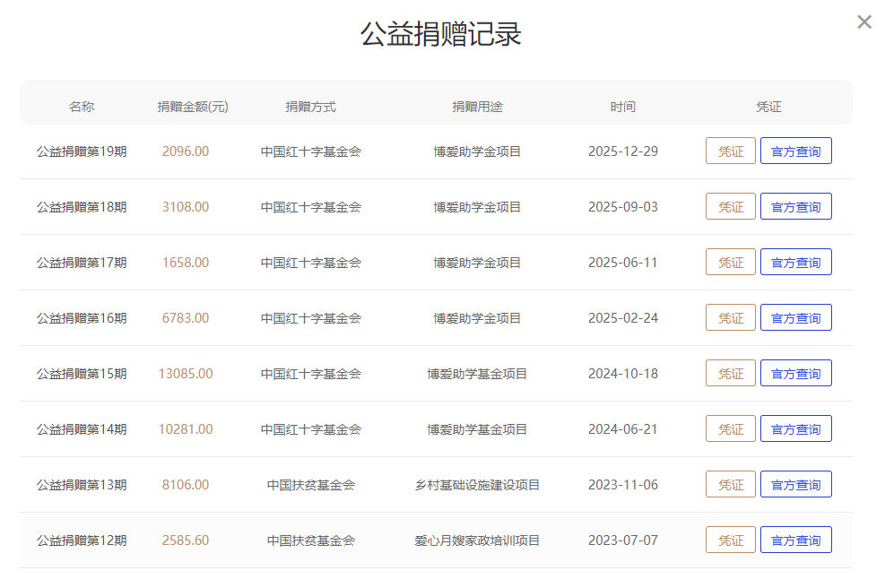
Task: View 凭证 for 公益捐赠第15期
Action: [x=731, y=374]
